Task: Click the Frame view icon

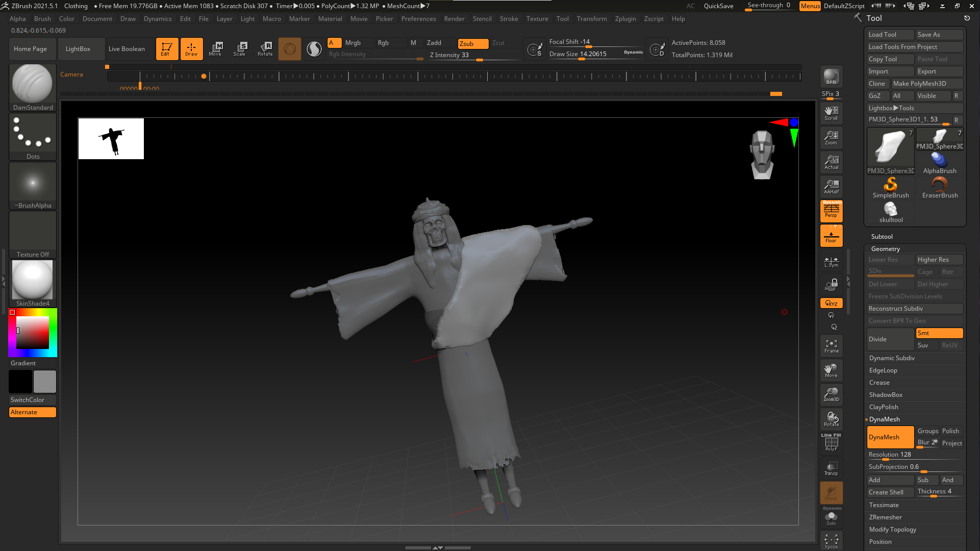Action: 831,346
